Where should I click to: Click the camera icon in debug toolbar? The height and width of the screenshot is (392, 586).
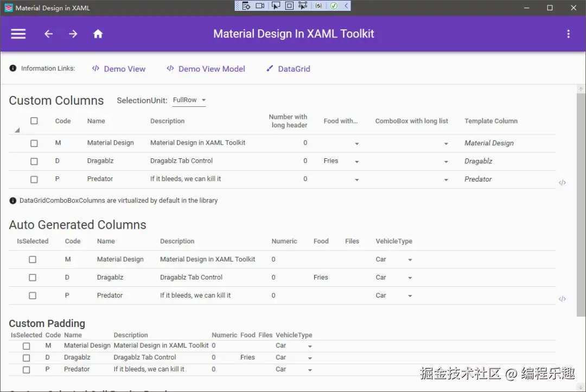point(260,5)
